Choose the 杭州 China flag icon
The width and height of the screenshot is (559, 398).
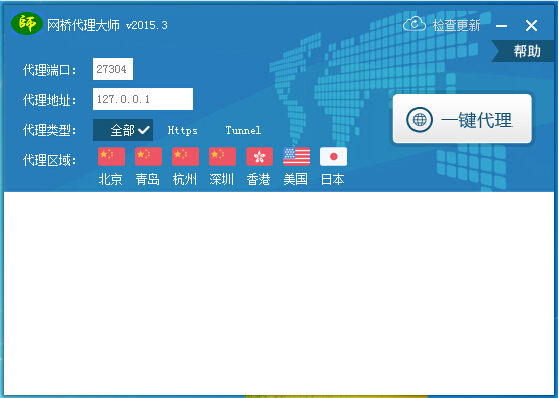185,157
